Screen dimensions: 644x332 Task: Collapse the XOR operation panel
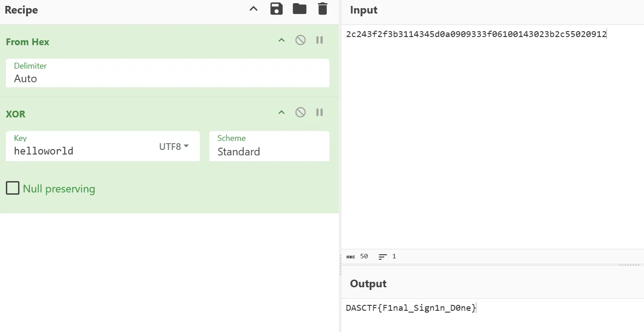pos(282,112)
